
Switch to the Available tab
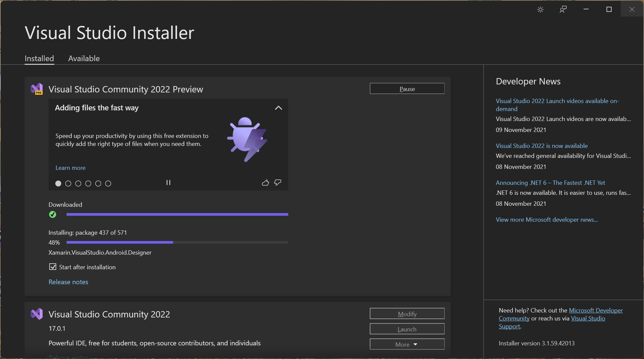pyautogui.click(x=84, y=58)
